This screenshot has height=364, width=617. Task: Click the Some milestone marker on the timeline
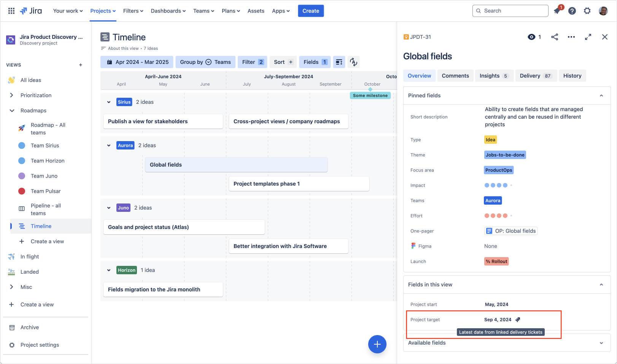[370, 95]
